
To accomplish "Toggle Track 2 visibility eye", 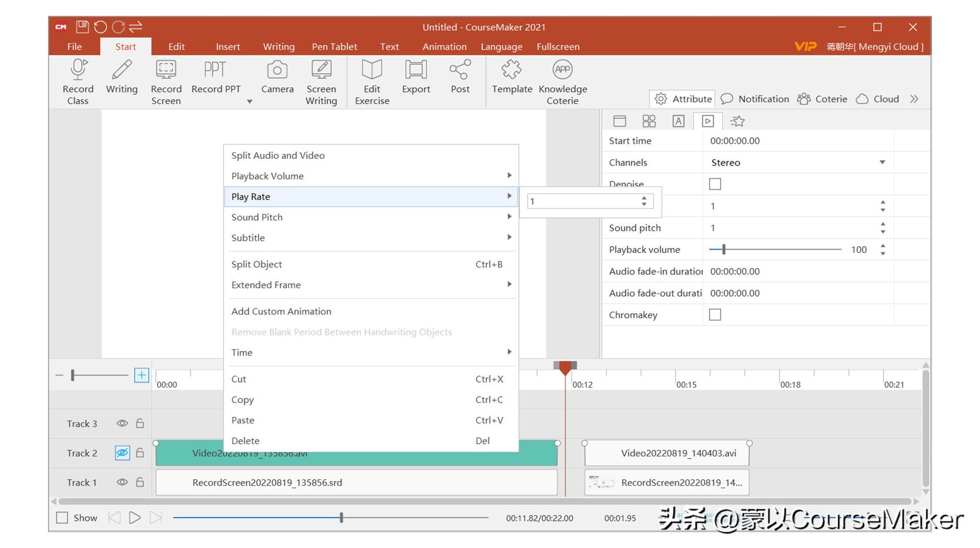I will click(x=122, y=453).
